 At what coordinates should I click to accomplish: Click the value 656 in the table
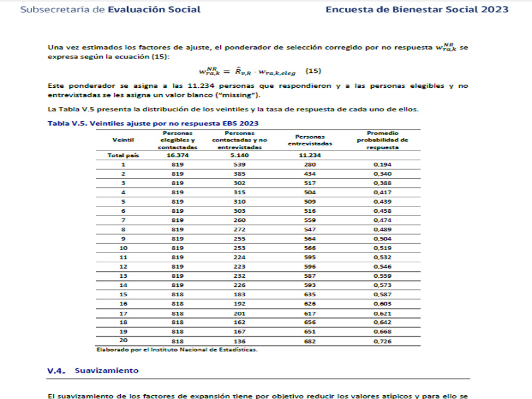pyautogui.click(x=310, y=322)
